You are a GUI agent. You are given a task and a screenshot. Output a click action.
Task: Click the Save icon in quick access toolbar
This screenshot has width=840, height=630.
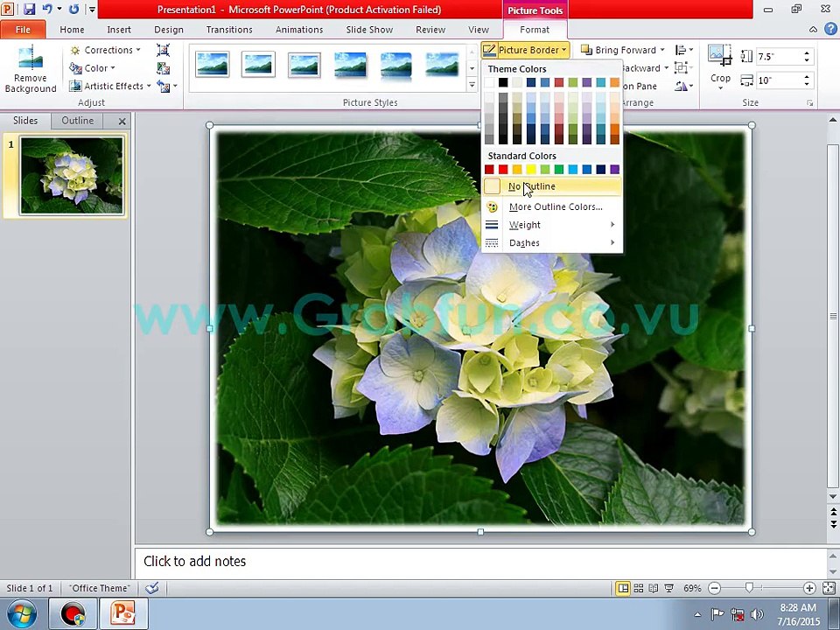tap(29, 9)
